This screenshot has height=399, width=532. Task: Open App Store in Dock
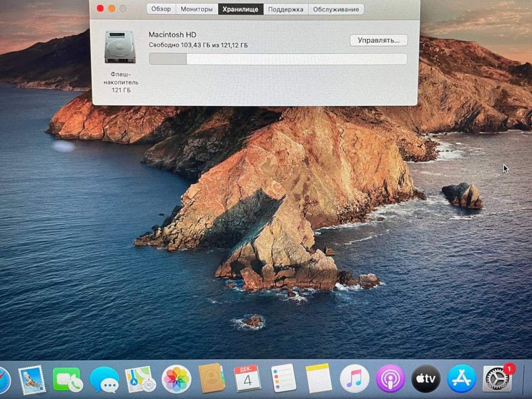[x=462, y=379]
